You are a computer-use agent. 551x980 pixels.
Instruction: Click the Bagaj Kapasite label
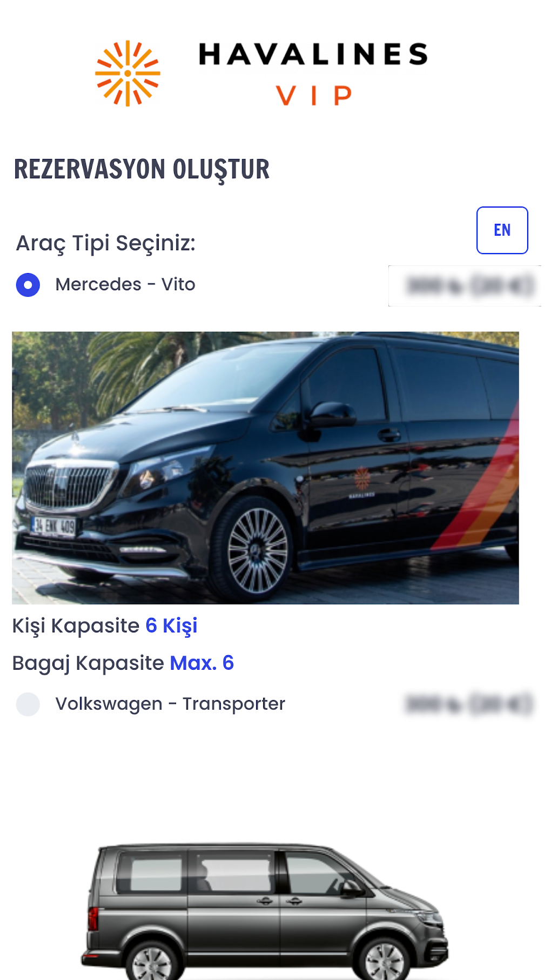point(88,663)
